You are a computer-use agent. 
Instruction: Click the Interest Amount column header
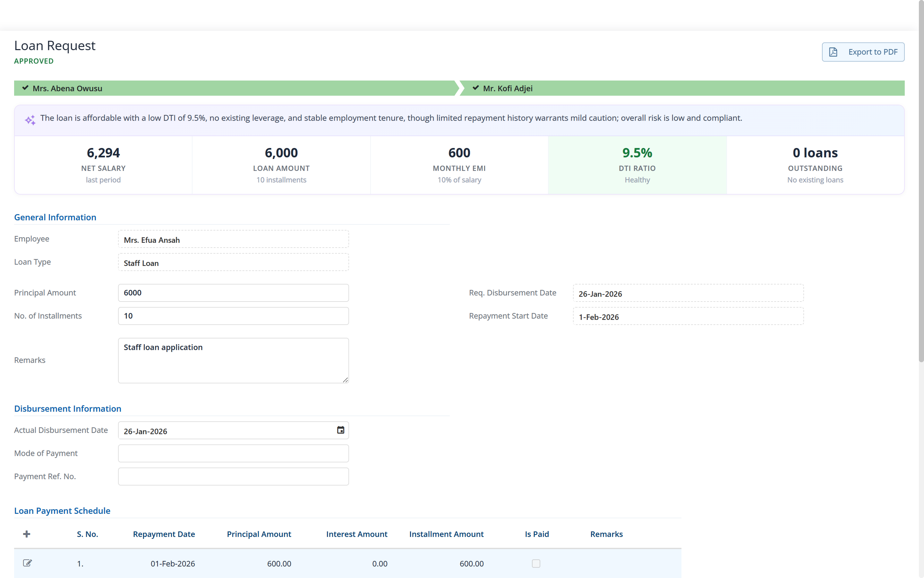357,534
